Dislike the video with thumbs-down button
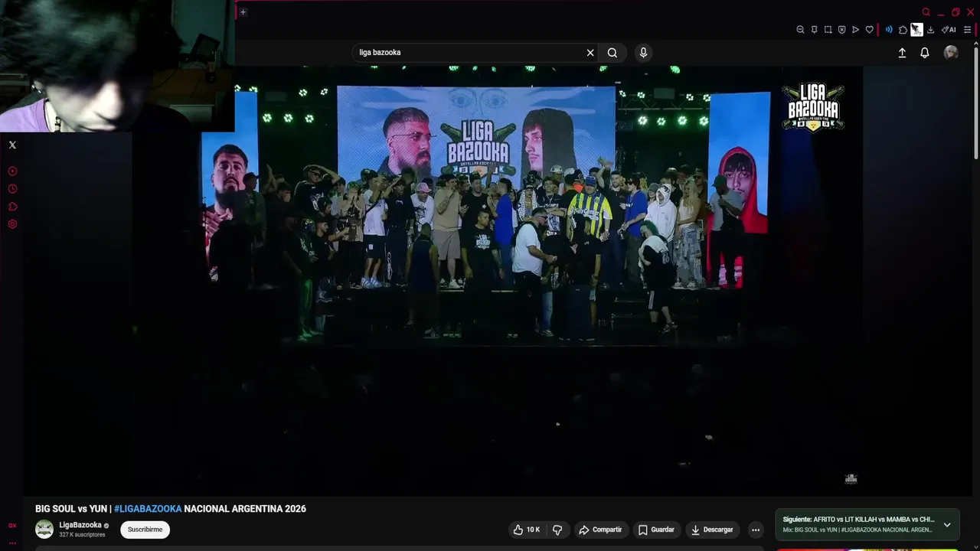980x551 pixels. 557,530
